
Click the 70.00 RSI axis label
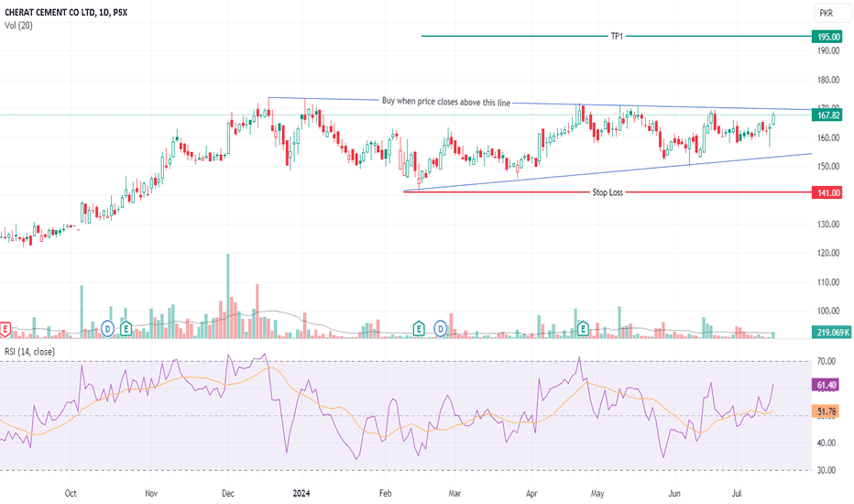(x=827, y=361)
